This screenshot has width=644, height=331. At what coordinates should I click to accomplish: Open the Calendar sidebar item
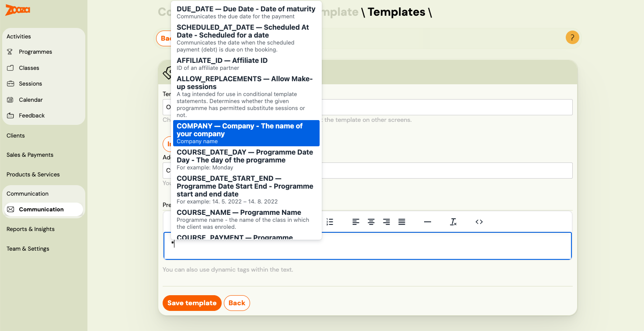[31, 100]
